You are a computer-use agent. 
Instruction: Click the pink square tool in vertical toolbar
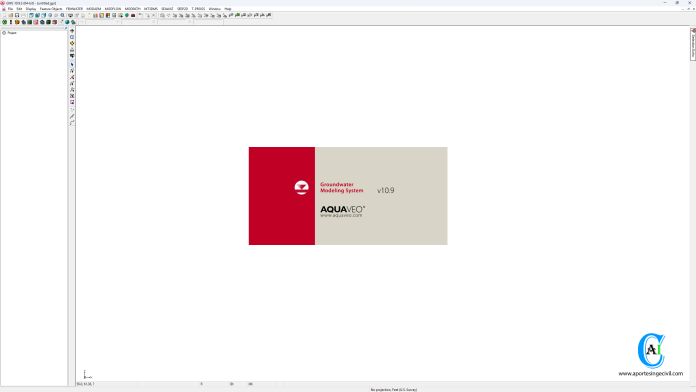coord(72,102)
